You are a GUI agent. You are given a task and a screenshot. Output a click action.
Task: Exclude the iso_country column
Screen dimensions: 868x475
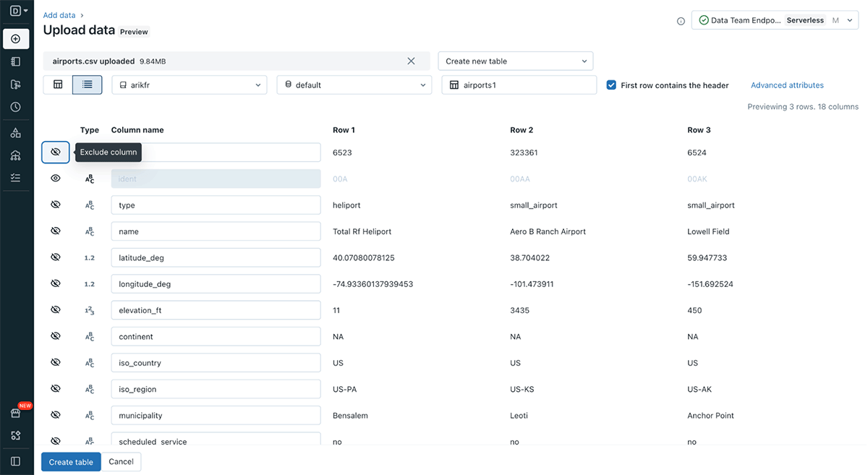[x=56, y=363]
